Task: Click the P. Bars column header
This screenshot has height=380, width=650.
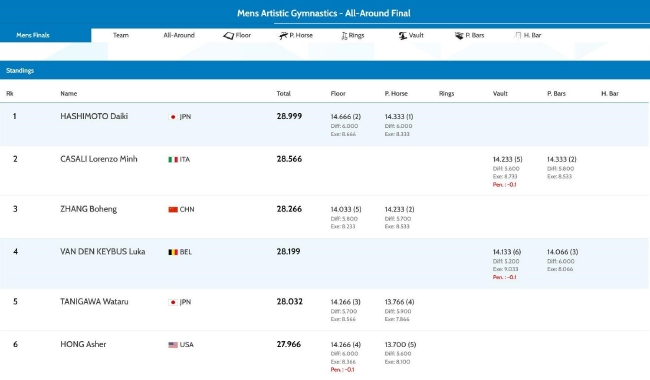Action: tap(556, 94)
